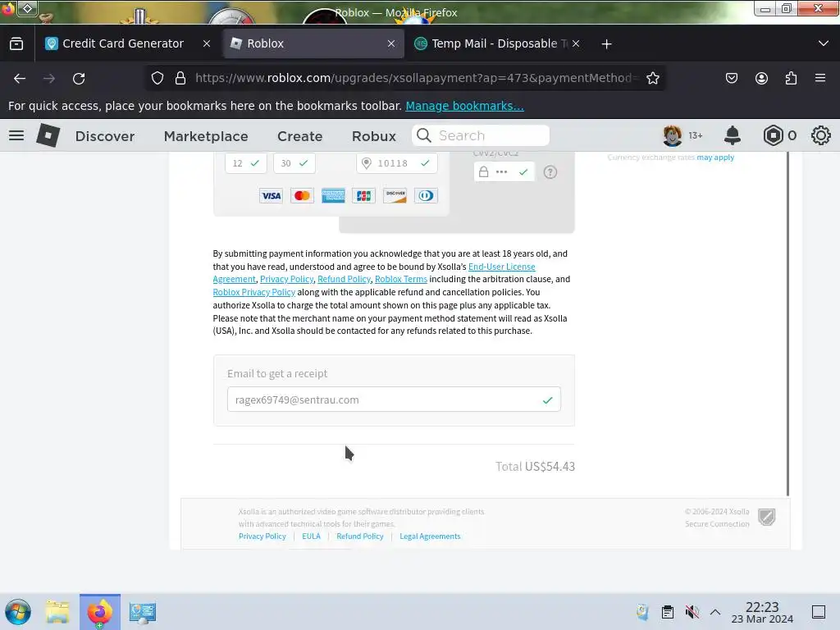The height and width of the screenshot is (630, 840).
Task: Close the Roblox tab
Action: tap(391, 44)
